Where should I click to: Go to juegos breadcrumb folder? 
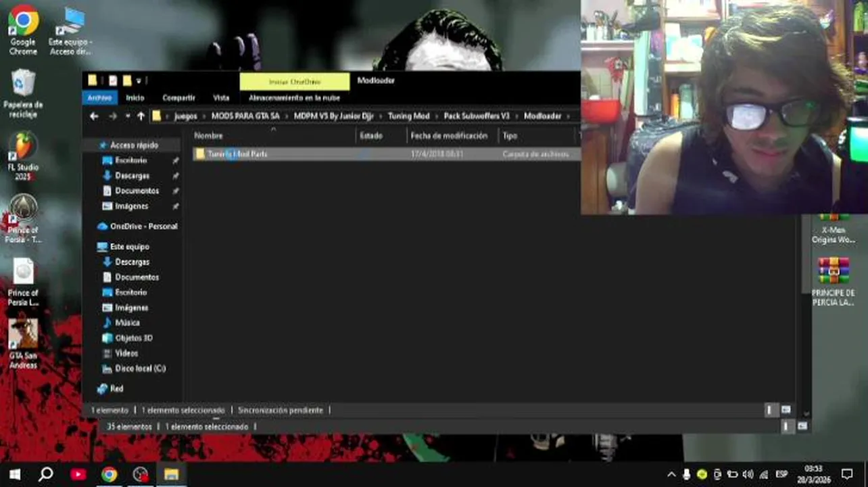[x=186, y=116]
